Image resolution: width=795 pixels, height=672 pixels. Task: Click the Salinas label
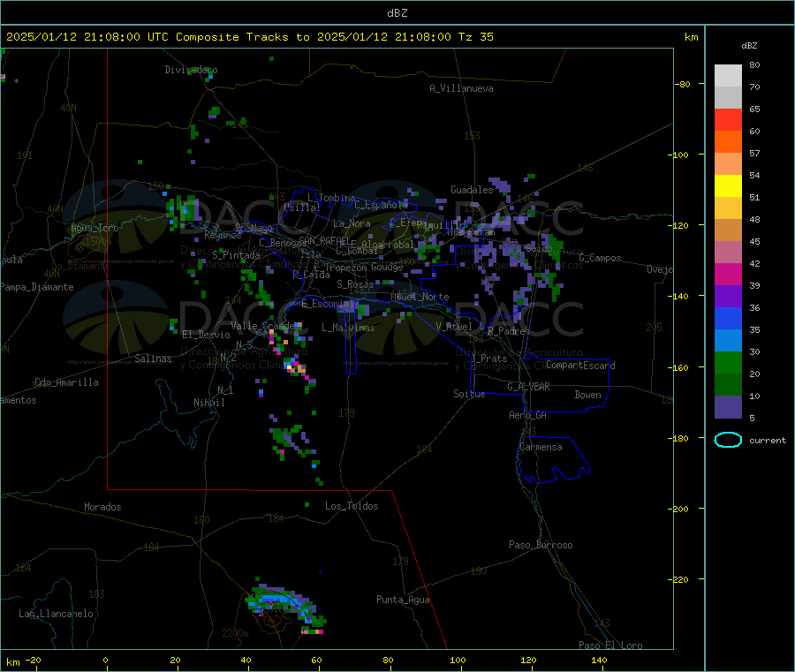point(153,359)
